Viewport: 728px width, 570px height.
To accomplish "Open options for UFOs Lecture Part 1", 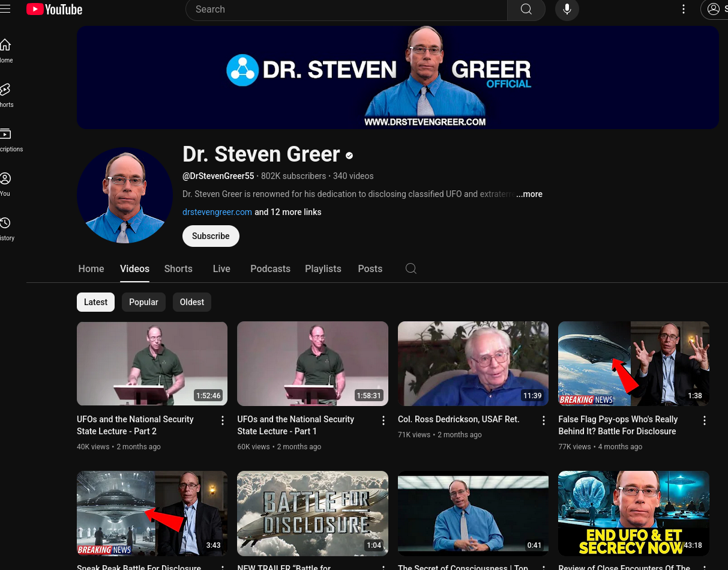I will 384,420.
